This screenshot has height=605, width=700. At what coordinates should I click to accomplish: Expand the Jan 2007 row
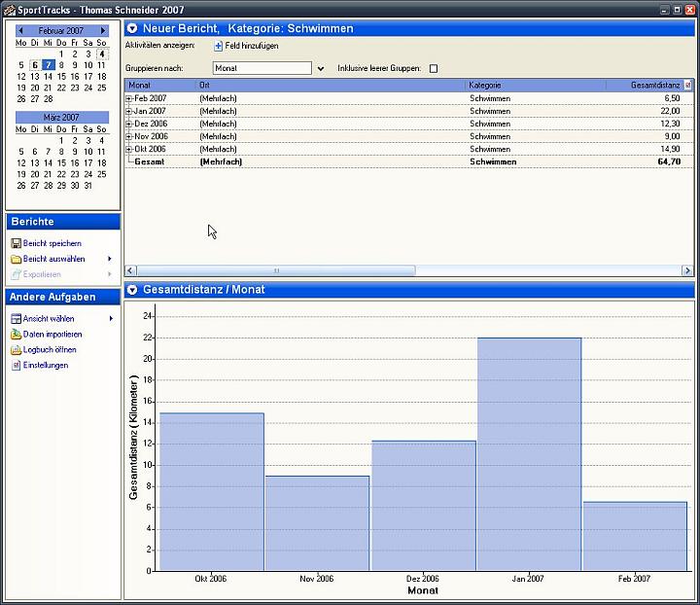pyautogui.click(x=129, y=111)
